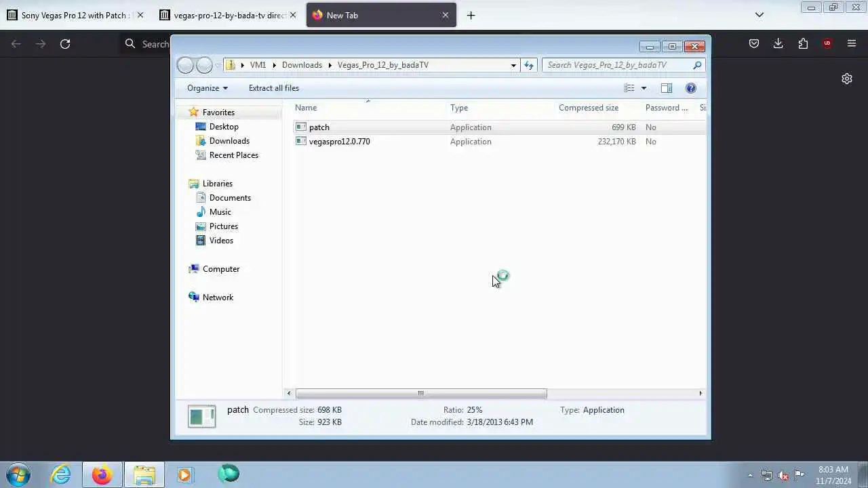Open the Videos library

[x=221, y=241]
